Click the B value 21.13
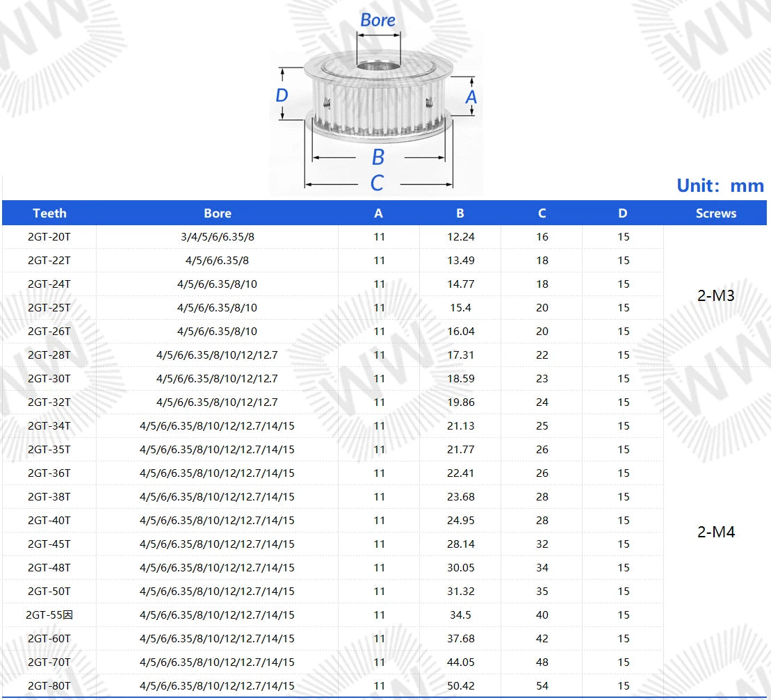771x700 pixels. [x=461, y=425]
